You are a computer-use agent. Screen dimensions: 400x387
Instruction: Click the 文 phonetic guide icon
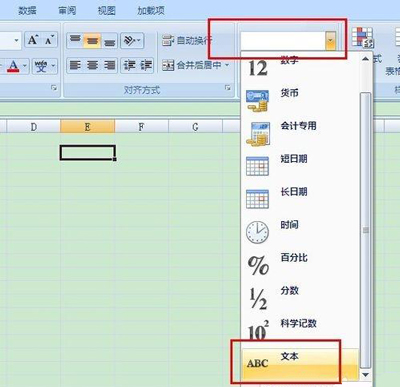coord(41,66)
